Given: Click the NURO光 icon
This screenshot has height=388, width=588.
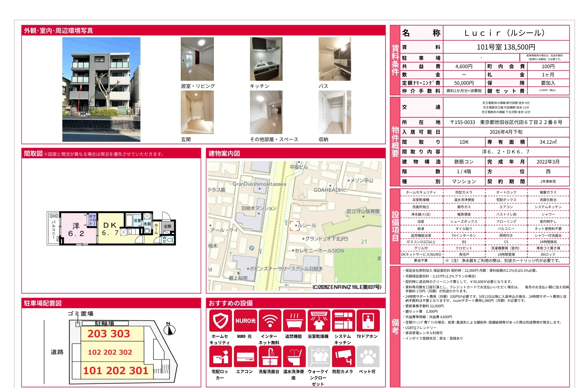Looking at the screenshot, I should [245, 320].
